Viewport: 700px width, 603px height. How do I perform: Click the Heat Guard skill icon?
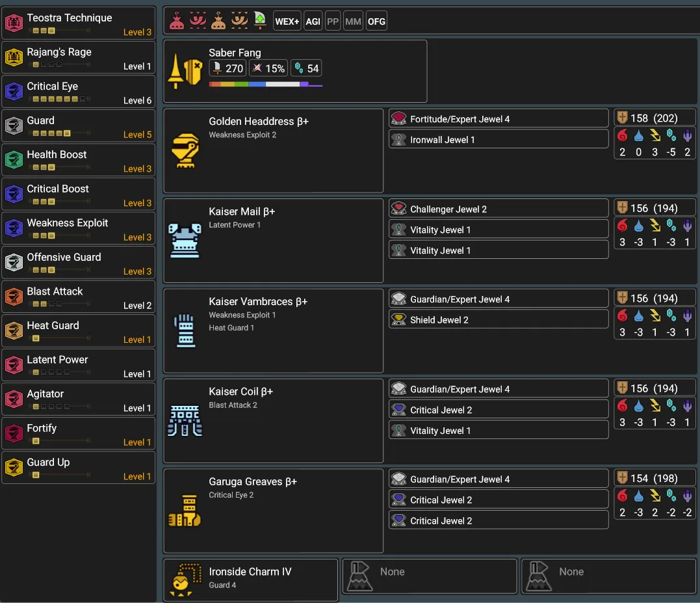pyautogui.click(x=14, y=330)
